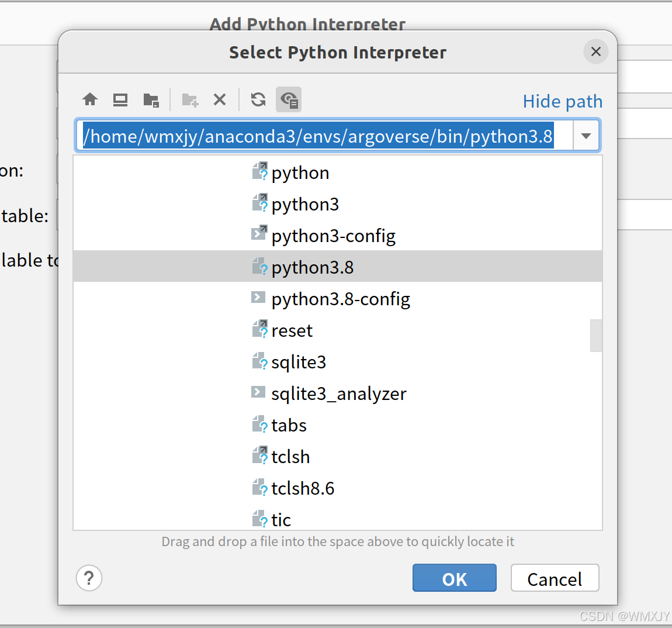Select the sqlite3 file entry
The height and width of the screenshot is (628, 672).
click(297, 361)
